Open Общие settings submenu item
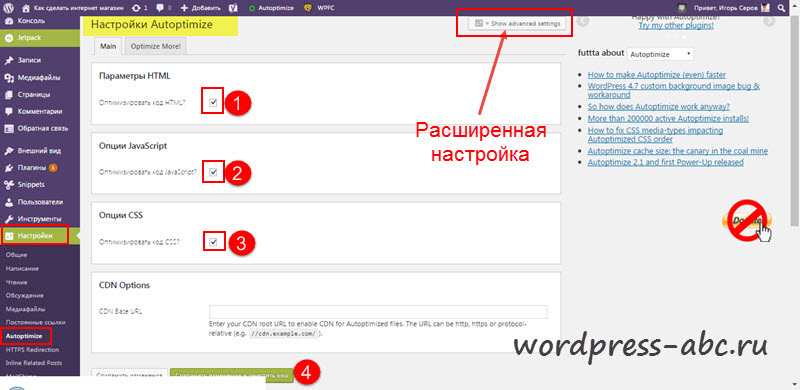 click(16, 255)
